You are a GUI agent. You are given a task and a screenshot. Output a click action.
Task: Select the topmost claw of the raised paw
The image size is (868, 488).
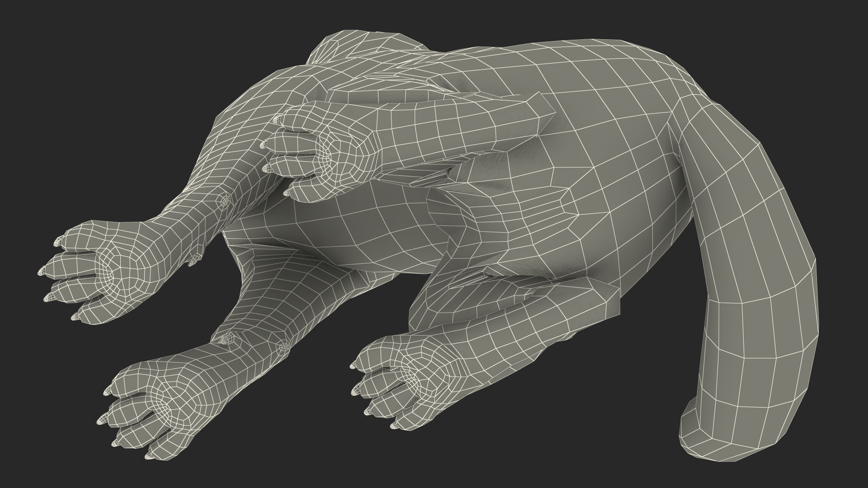coord(277,120)
